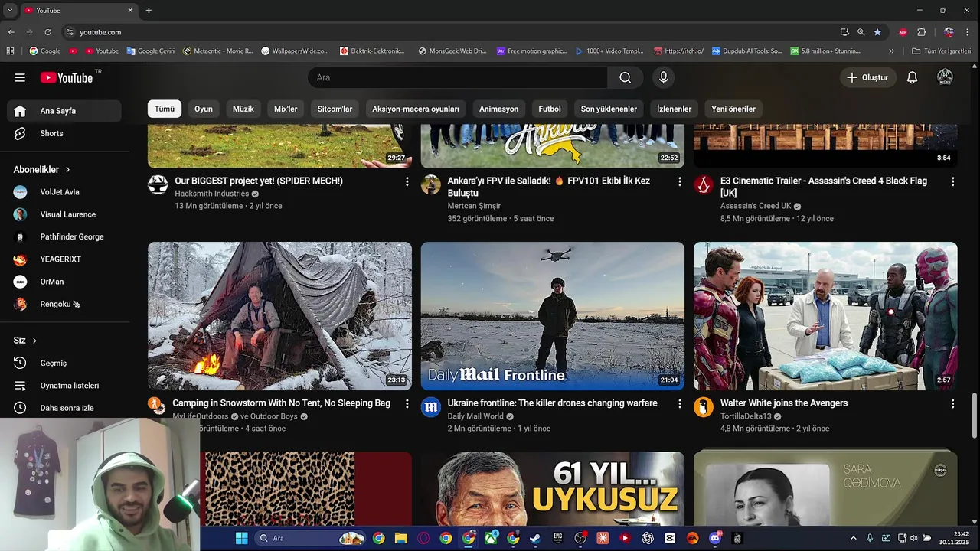Open Walter White joins the Avengers title
Screen dimensions: 980x551
[784, 403]
